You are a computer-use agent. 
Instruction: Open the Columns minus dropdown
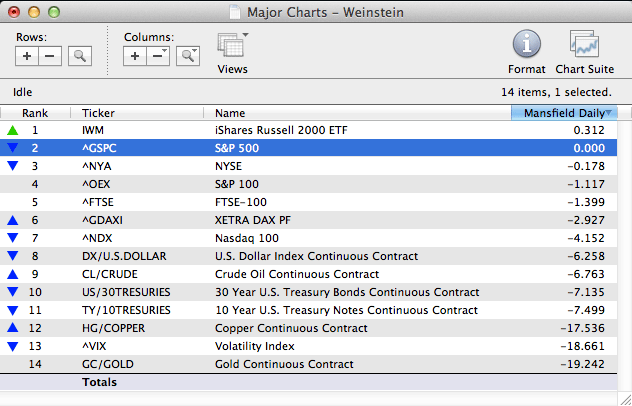(158, 56)
